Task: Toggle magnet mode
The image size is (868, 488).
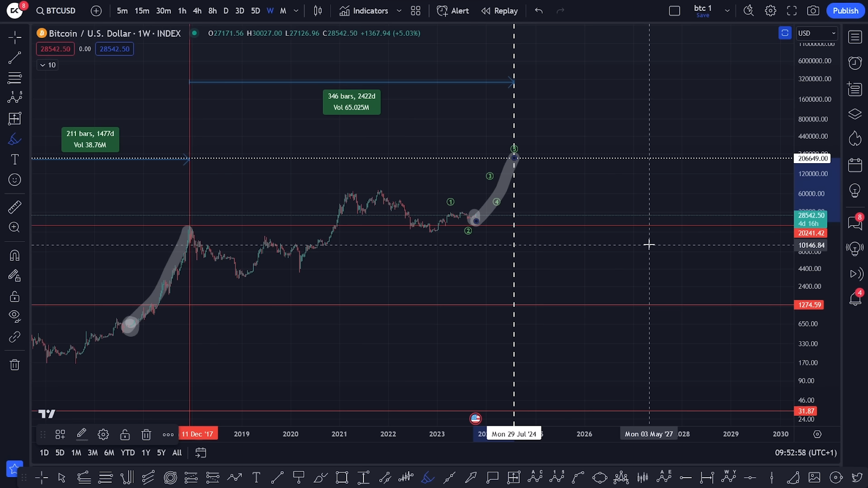Action: (x=15, y=255)
